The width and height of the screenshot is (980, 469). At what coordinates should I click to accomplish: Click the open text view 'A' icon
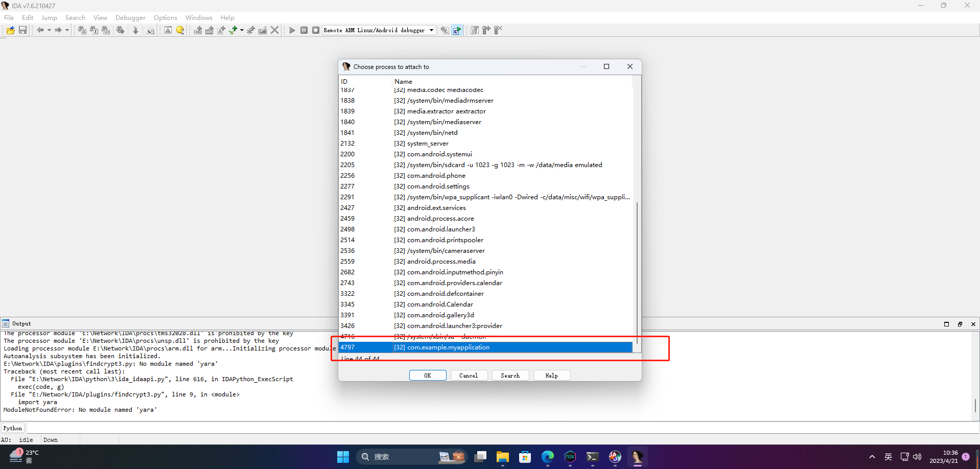coord(168,30)
